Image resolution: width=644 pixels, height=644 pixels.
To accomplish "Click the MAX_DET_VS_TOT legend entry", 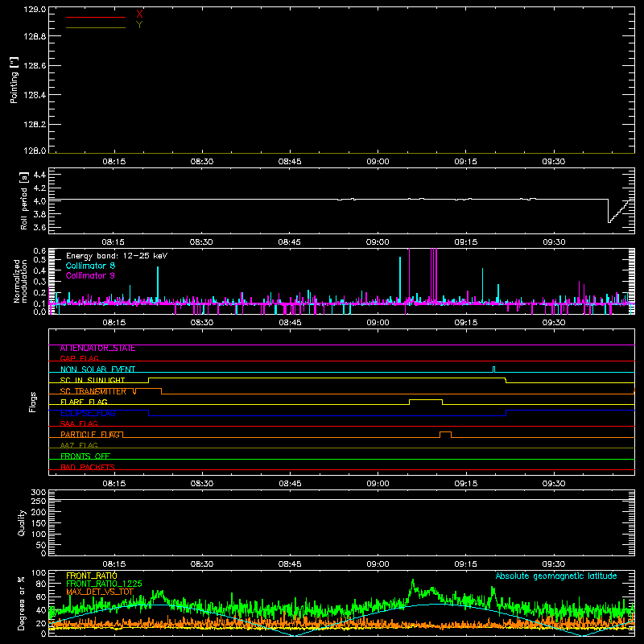I will click(100, 592).
